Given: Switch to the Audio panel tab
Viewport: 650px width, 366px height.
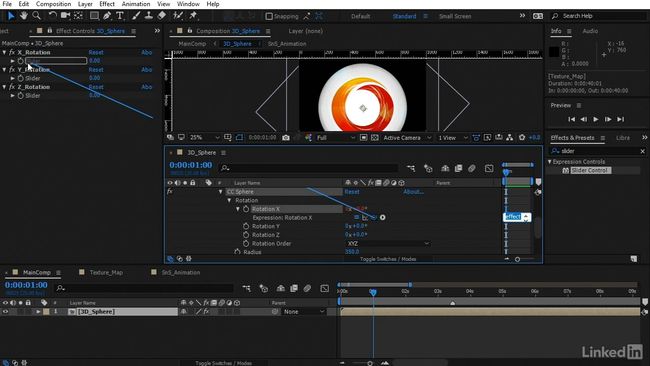Looking at the screenshot, I should click(590, 31).
